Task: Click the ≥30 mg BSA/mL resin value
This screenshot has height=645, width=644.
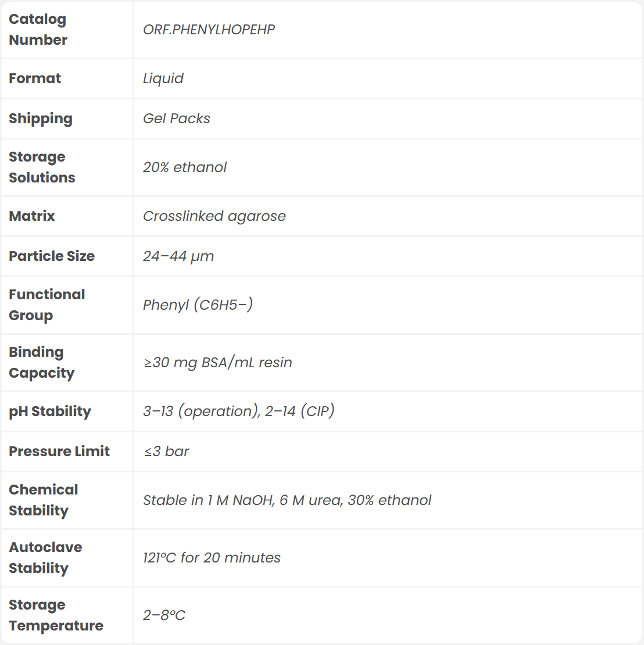Action: (x=218, y=363)
